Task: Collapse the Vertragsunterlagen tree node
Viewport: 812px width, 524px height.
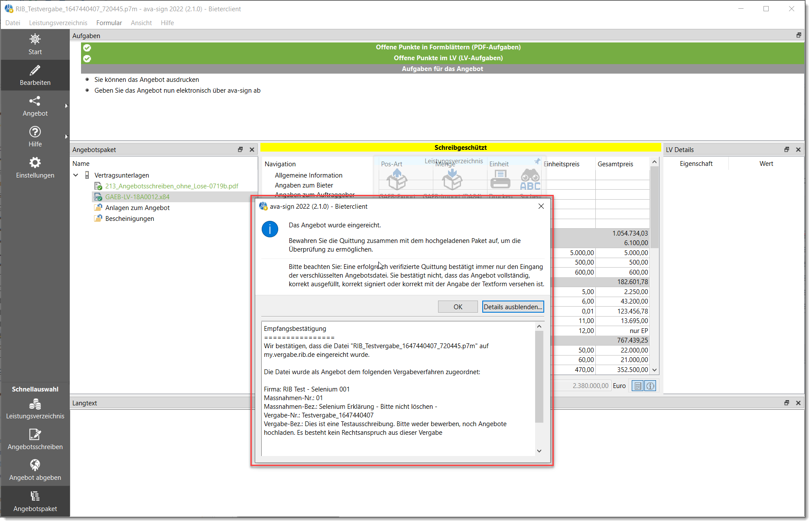Action: (76, 175)
